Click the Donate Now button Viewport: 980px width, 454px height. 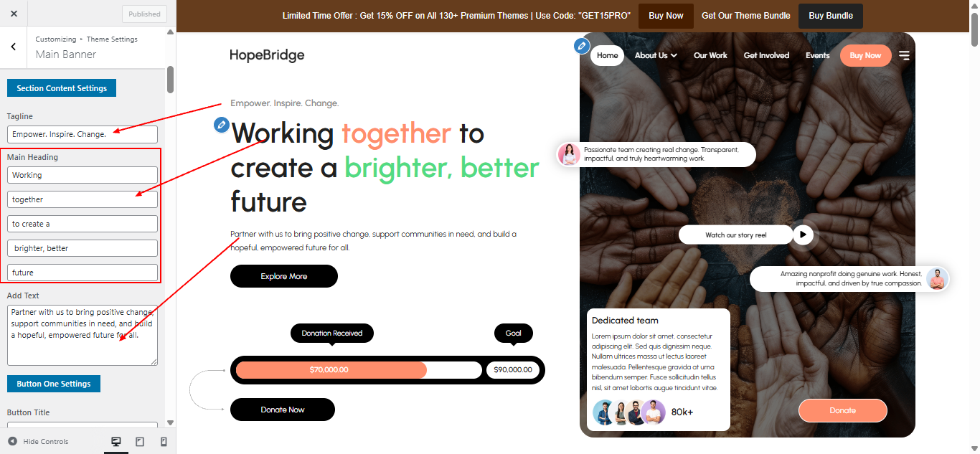[x=283, y=410]
